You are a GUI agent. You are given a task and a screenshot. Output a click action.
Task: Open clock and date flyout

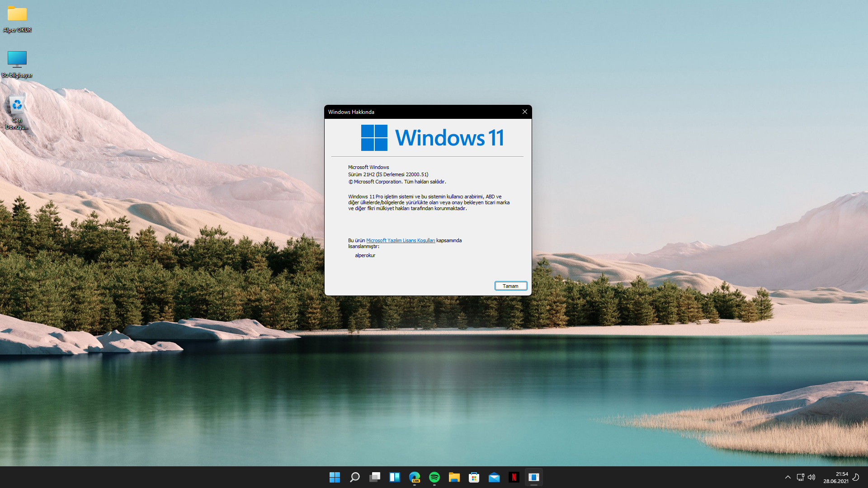click(x=835, y=477)
